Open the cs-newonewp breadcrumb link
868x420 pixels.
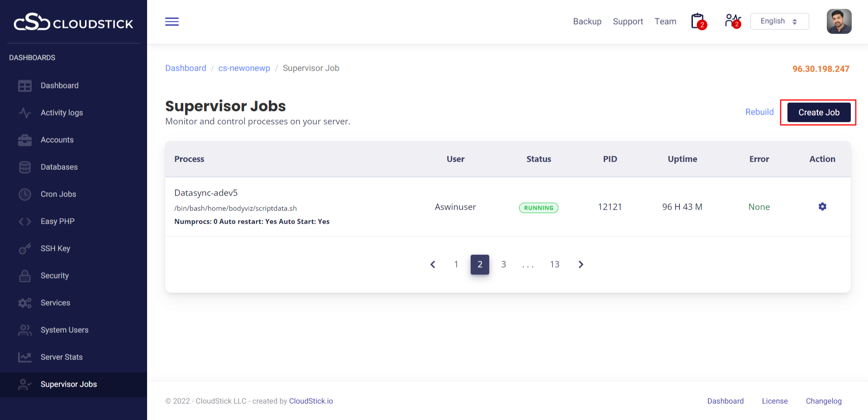click(244, 68)
